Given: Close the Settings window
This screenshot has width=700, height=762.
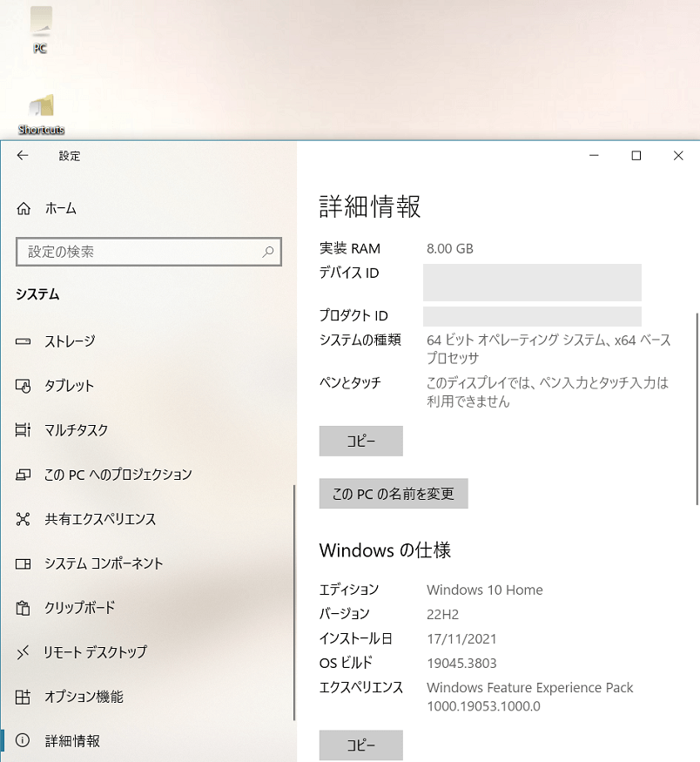Looking at the screenshot, I should point(678,156).
